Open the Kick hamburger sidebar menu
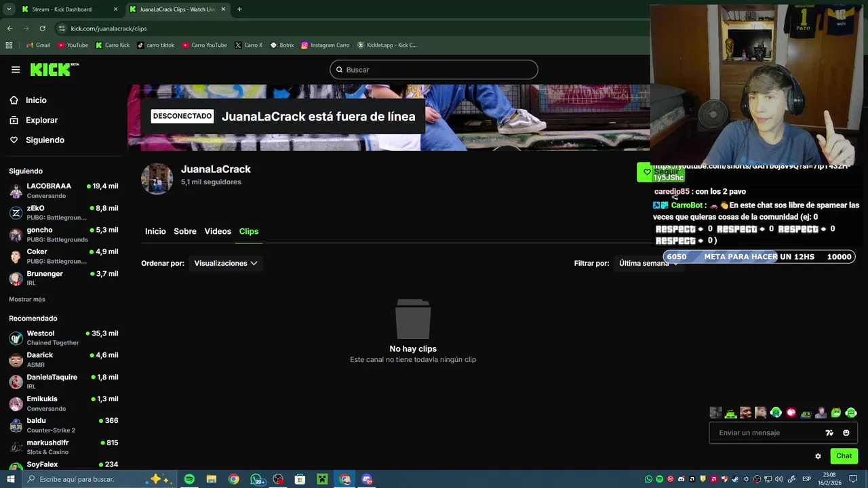Image resolution: width=868 pixels, height=488 pixels. [16, 70]
